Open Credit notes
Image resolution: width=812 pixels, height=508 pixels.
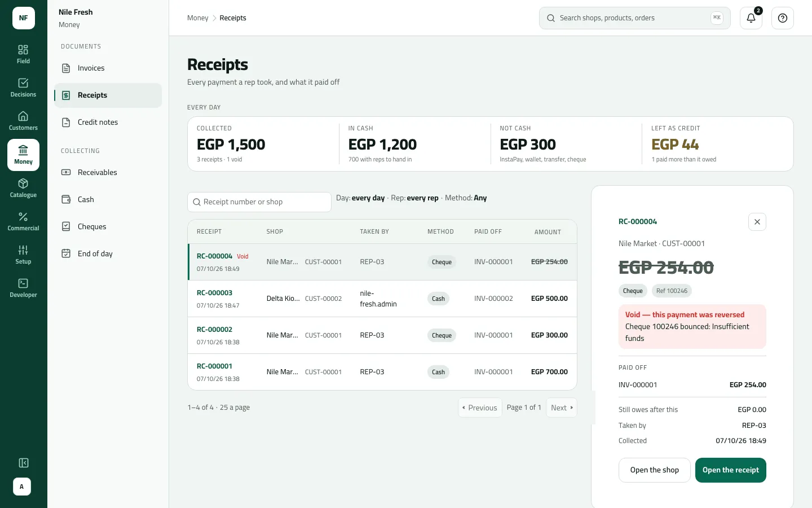[108, 122]
